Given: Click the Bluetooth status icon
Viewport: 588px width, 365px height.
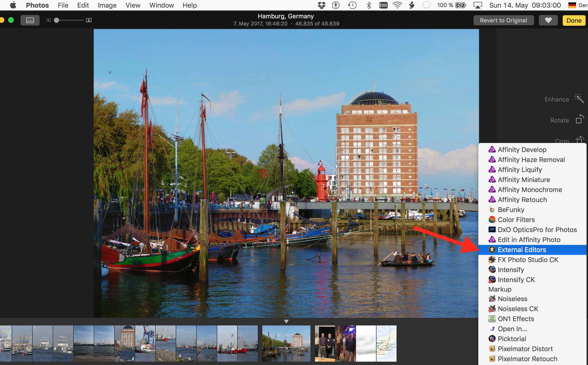Looking at the screenshot, I should (x=368, y=5).
